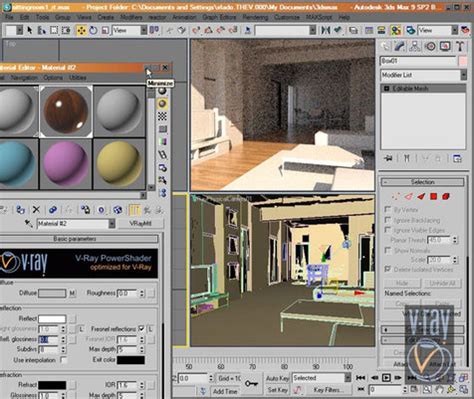Open the Modifier List dropdown

(463, 75)
